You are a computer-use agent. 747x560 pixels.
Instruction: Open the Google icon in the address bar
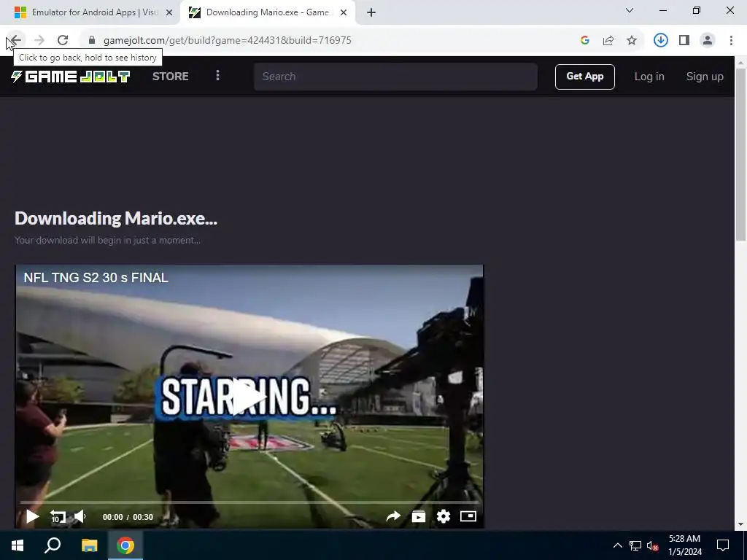point(585,41)
